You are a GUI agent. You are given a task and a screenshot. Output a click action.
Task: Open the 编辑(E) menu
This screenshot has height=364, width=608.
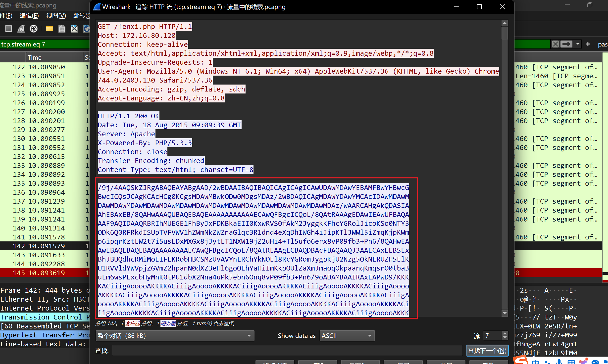coord(29,16)
